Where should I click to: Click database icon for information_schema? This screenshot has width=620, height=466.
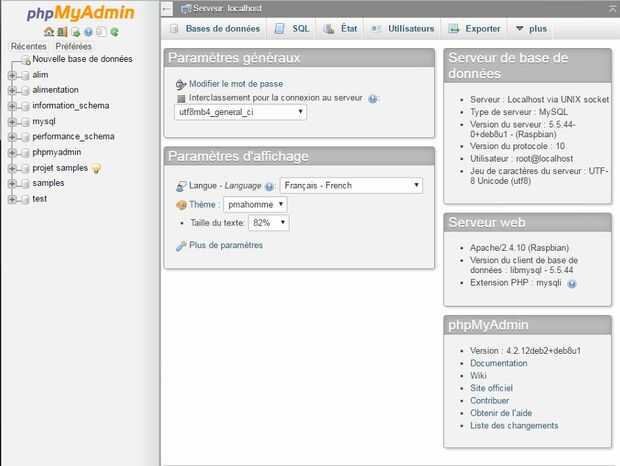pyautogui.click(x=25, y=107)
